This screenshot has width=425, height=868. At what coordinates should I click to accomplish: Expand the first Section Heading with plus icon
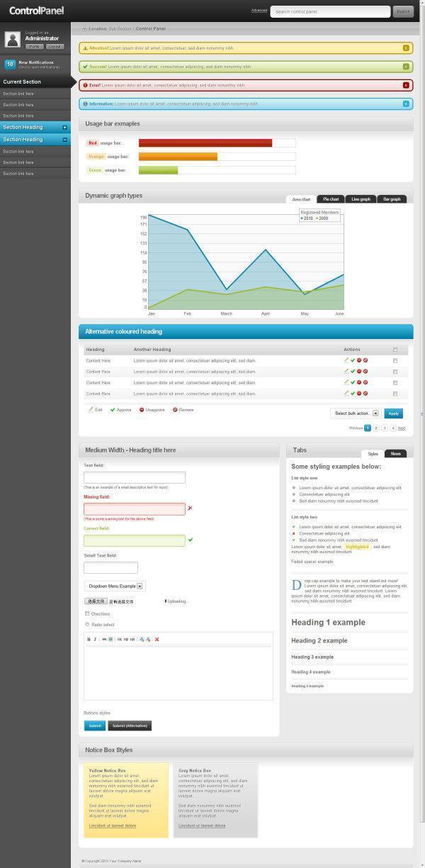(65, 128)
